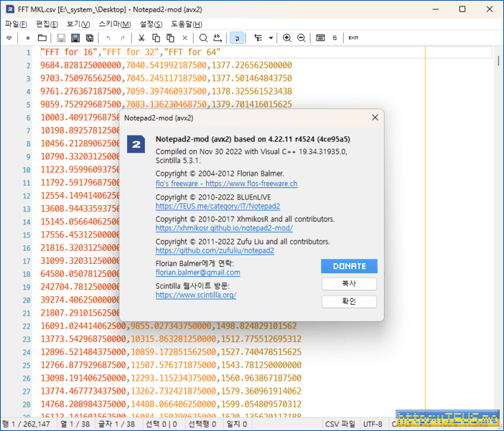Screen dimensions: 504x431
Task: Click value 1527.740478515625 on line 24
Action: point(261,352)
